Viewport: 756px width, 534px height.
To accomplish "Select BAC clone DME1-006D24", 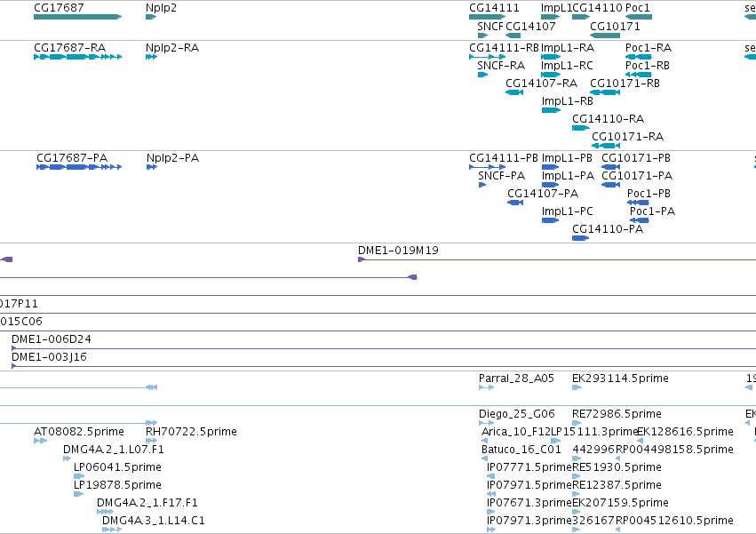I will 384,349.
